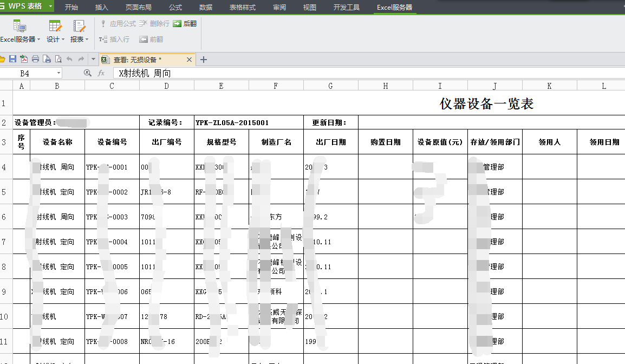Click the formula bar zoom magnifier icon
This screenshot has width=625, height=364.
pyautogui.click(x=87, y=73)
